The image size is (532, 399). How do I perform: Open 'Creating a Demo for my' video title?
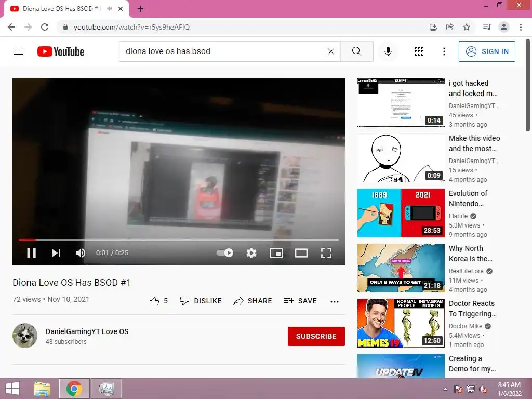472,364
